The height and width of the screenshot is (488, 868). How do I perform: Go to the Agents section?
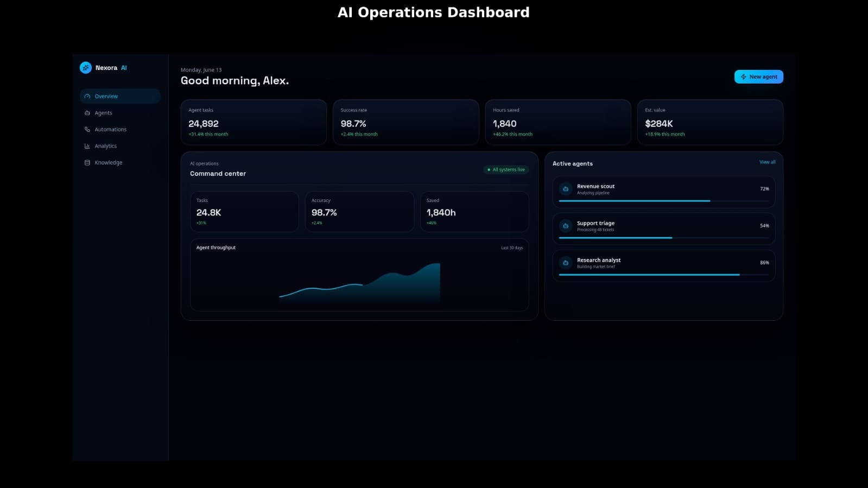(x=120, y=113)
